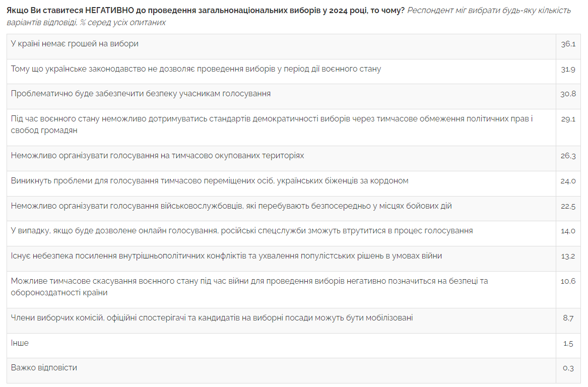The height and width of the screenshot is (387, 588).
Task: Click the row about стандартів демократичності виборів
Action: pyautogui.click(x=272, y=124)
